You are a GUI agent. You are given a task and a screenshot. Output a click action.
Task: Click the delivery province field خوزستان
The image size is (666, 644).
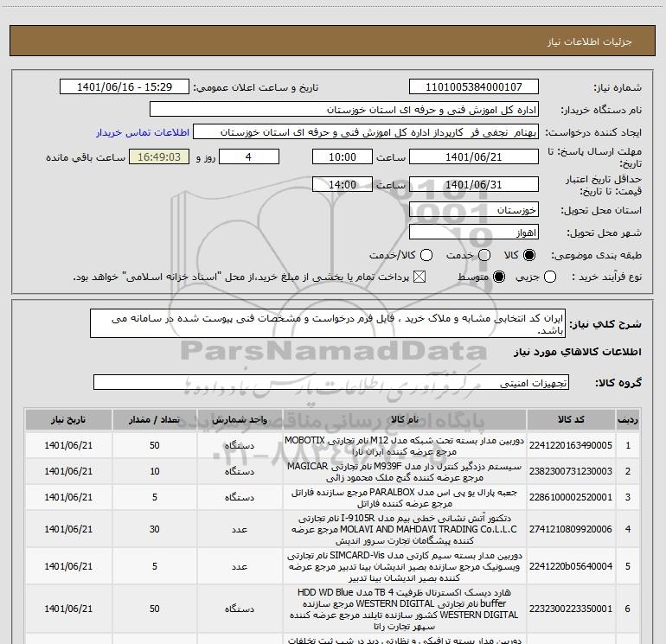(x=474, y=210)
